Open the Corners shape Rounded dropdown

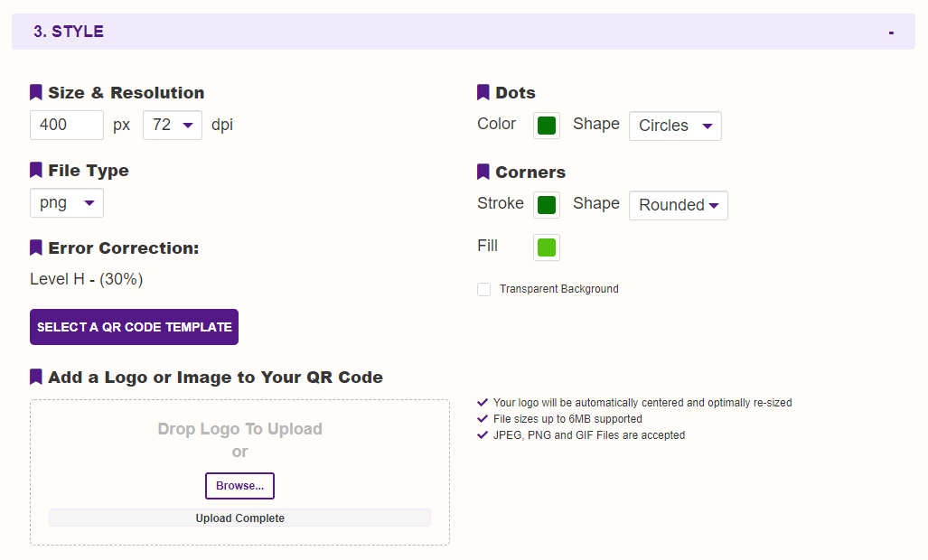click(x=679, y=205)
